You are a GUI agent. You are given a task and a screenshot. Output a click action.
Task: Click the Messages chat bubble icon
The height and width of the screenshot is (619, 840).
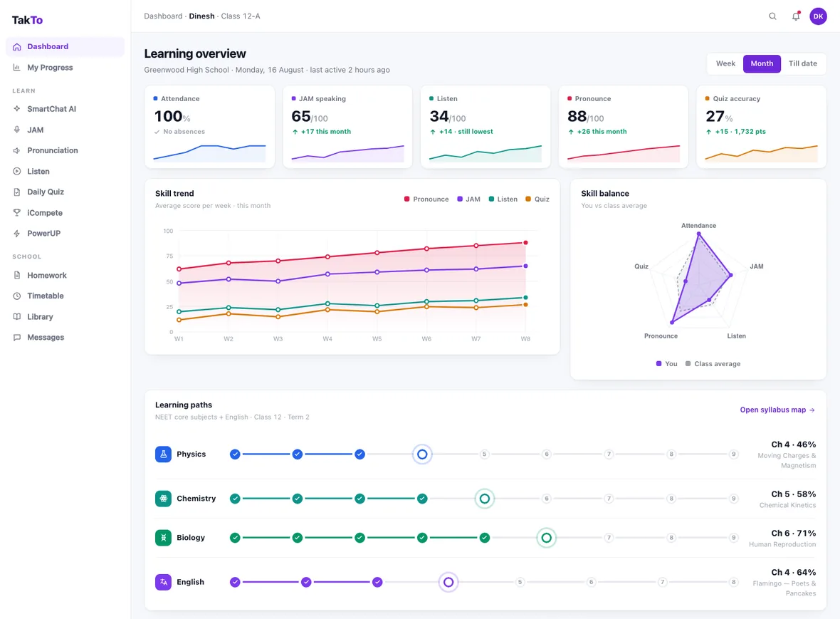coord(17,338)
